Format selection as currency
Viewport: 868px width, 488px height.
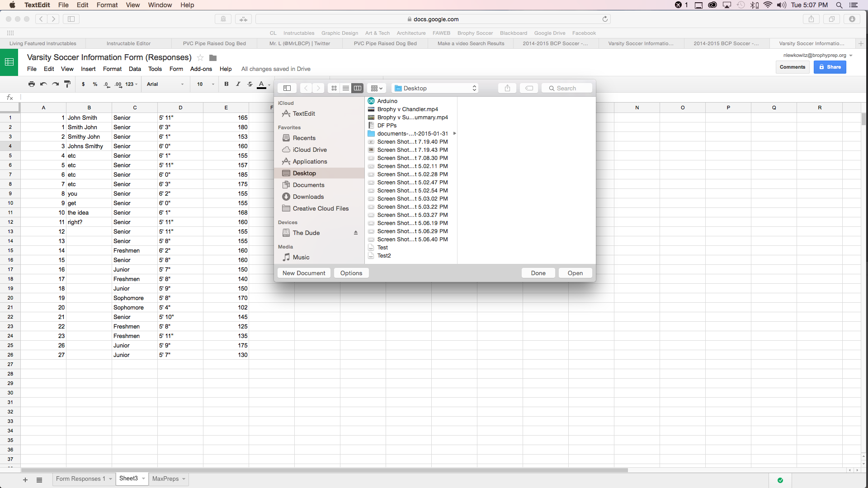pyautogui.click(x=83, y=84)
